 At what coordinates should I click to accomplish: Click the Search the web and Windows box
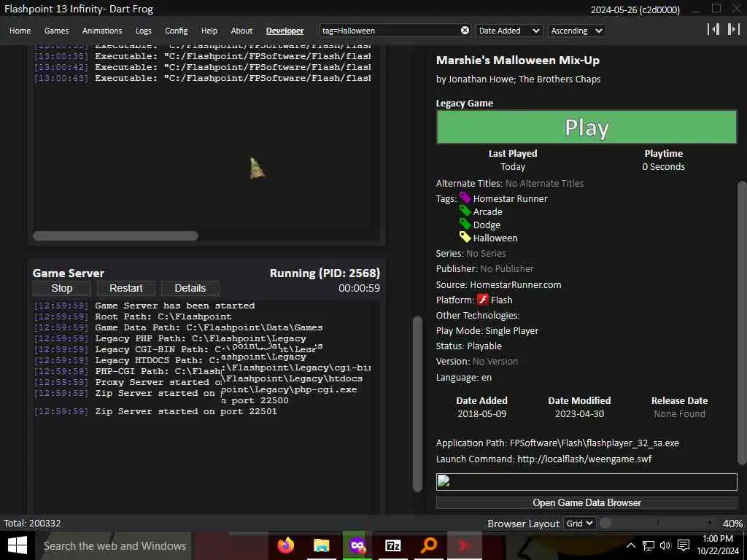115,545
